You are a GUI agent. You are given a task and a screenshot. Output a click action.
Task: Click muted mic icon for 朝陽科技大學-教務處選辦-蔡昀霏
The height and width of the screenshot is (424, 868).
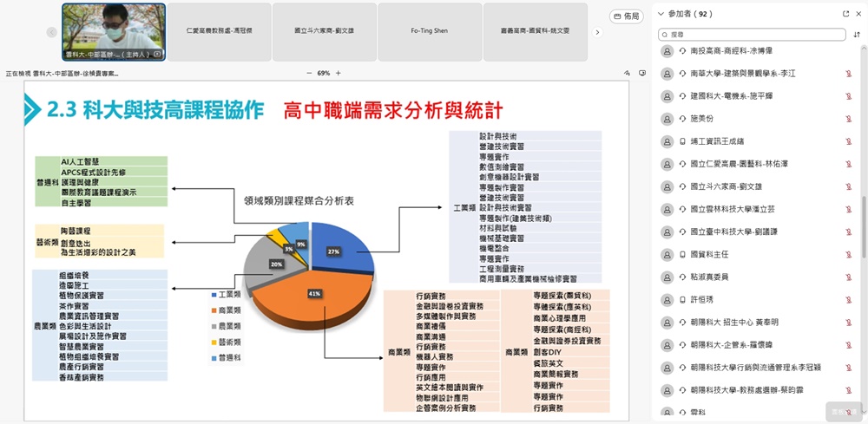coord(849,390)
